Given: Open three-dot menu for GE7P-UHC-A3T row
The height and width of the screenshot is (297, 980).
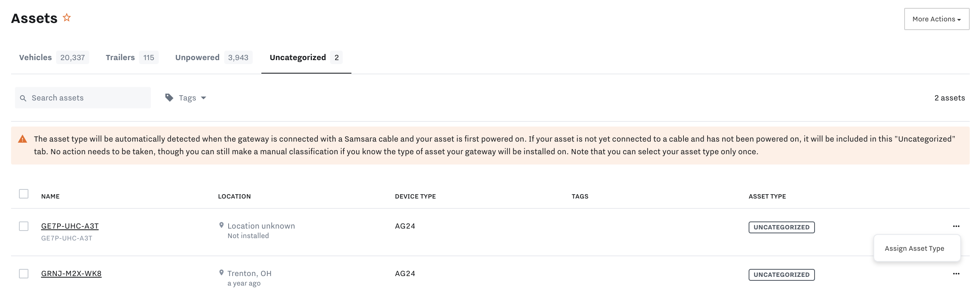Looking at the screenshot, I should (956, 226).
